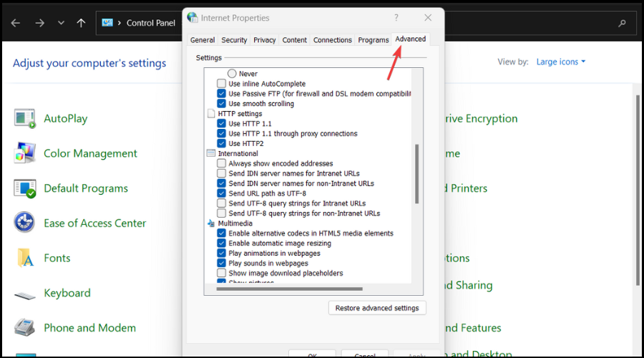Open the AutoPlay link

66,118
